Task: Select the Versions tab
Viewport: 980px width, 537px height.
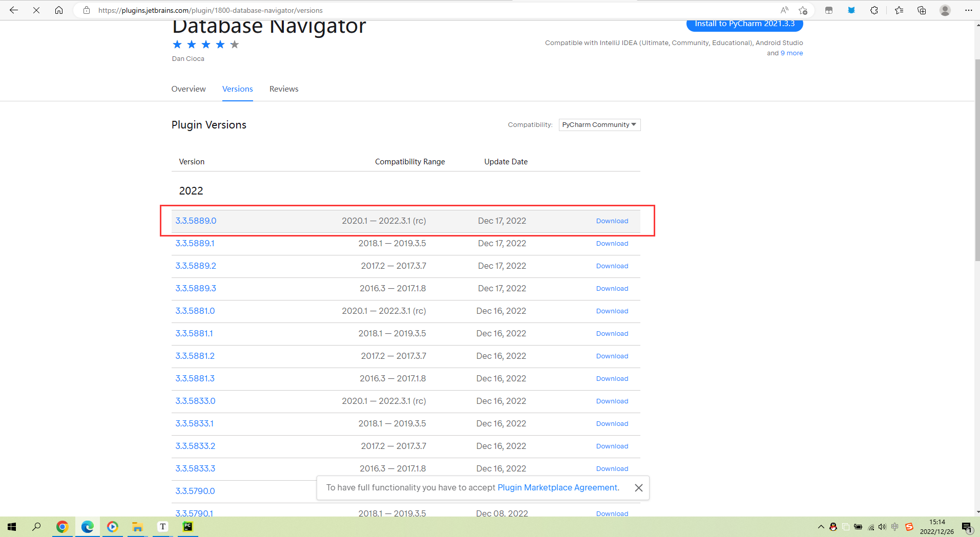Action: pyautogui.click(x=238, y=89)
